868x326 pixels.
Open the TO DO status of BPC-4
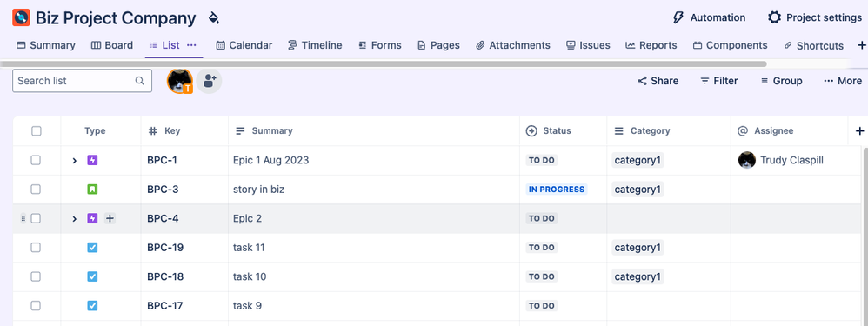[541, 218]
